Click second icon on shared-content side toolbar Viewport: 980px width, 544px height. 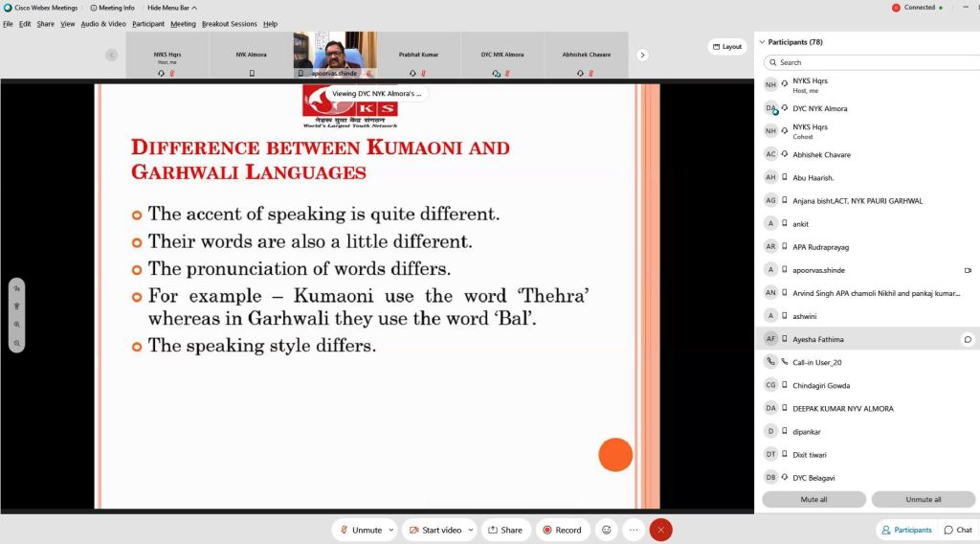point(17,306)
